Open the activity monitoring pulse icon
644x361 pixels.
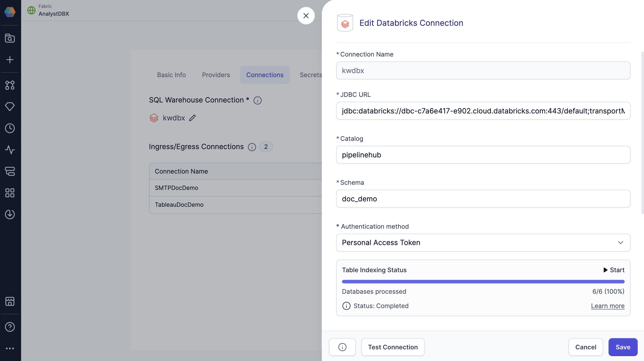(x=10, y=150)
